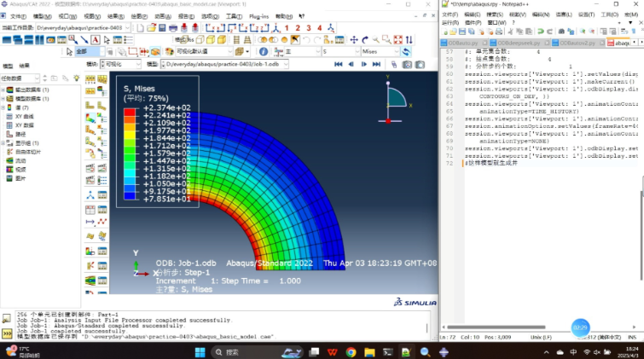Open 工具 menu in Abaqus
The image size is (644, 359).
click(x=234, y=16)
